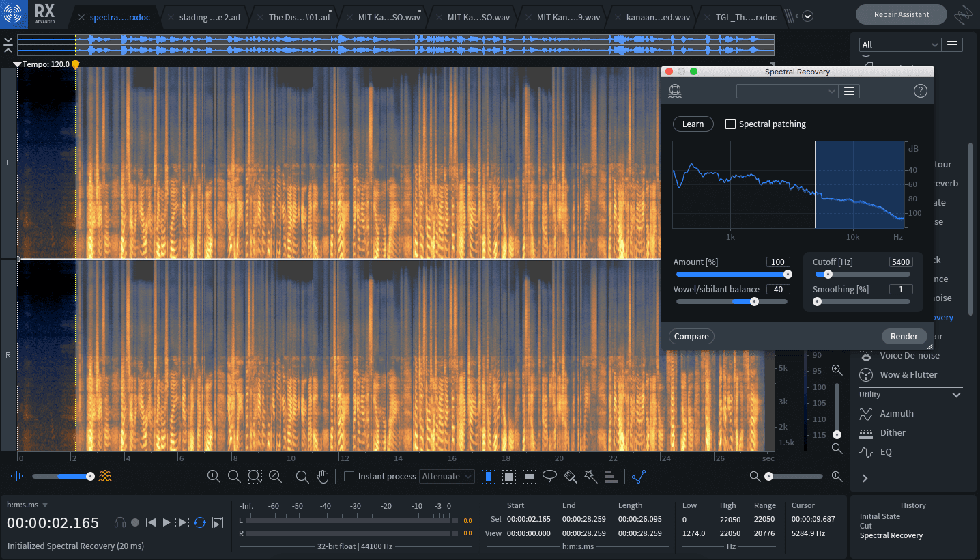Click the lifebuoy icon in Spectral Recovery
Image resolution: width=980 pixels, height=560 pixels.
click(x=676, y=91)
